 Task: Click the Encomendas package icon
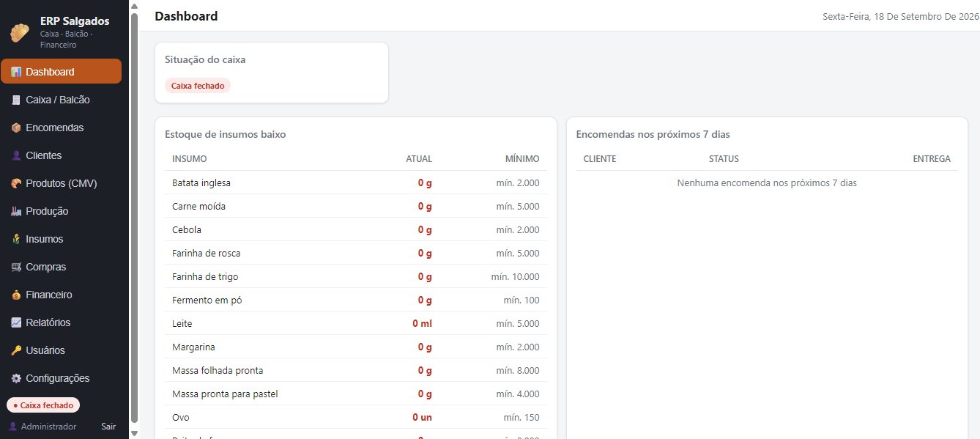16,128
